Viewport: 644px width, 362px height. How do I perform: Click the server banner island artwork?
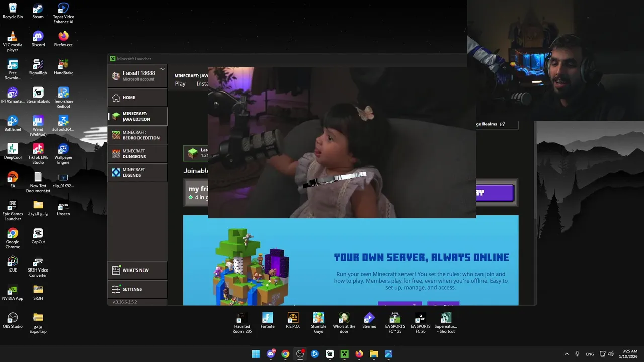click(251, 267)
